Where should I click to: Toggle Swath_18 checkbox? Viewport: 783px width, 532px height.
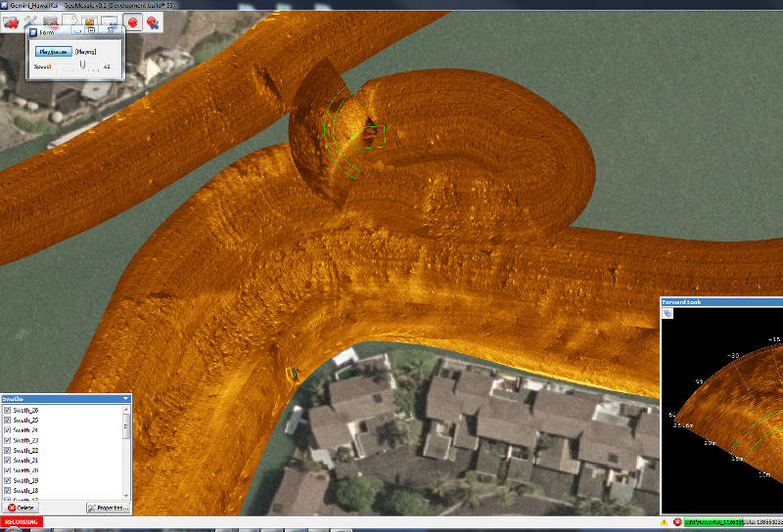pyautogui.click(x=7, y=491)
